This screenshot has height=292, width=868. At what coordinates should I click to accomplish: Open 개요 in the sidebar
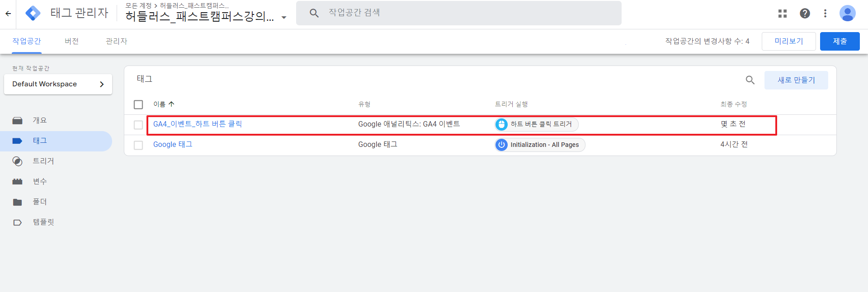(40, 120)
